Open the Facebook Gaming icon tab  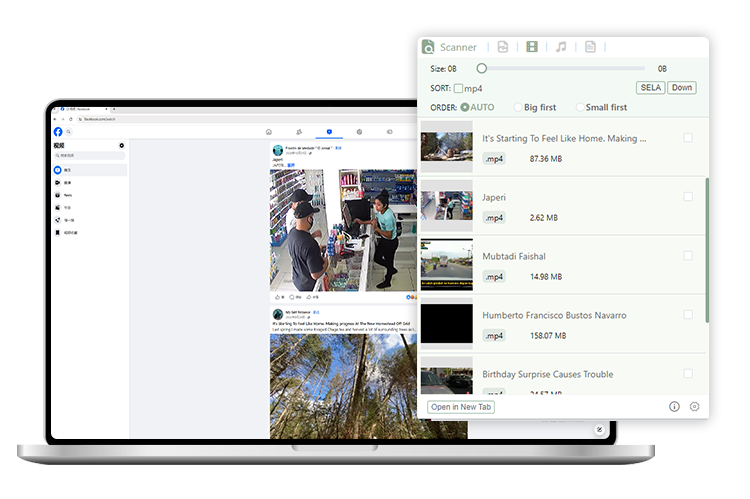(x=389, y=132)
